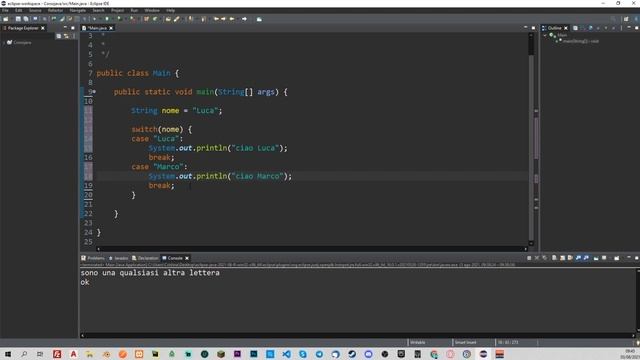The width and height of the screenshot is (640, 360).
Task: Click the editor horizontal scrollbar
Action: pyautogui.click(x=312, y=249)
